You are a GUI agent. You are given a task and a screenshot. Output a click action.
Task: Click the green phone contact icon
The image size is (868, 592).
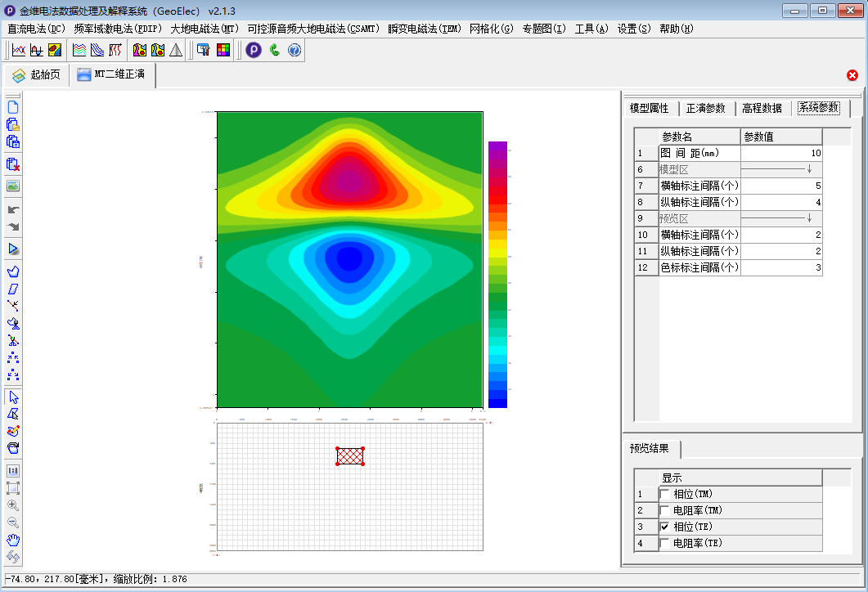[275, 51]
